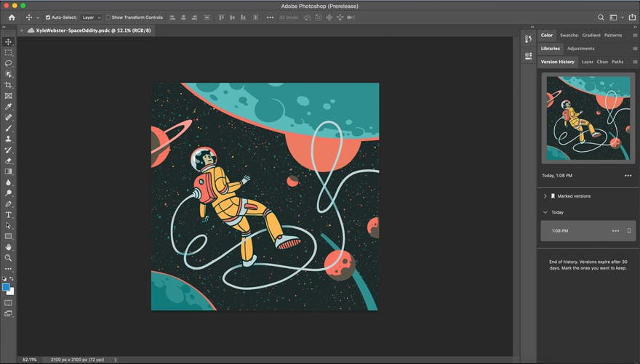This screenshot has width=640, height=364.
Task: Select the Move tool in the toolbar
Action: [x=9, y=42]
